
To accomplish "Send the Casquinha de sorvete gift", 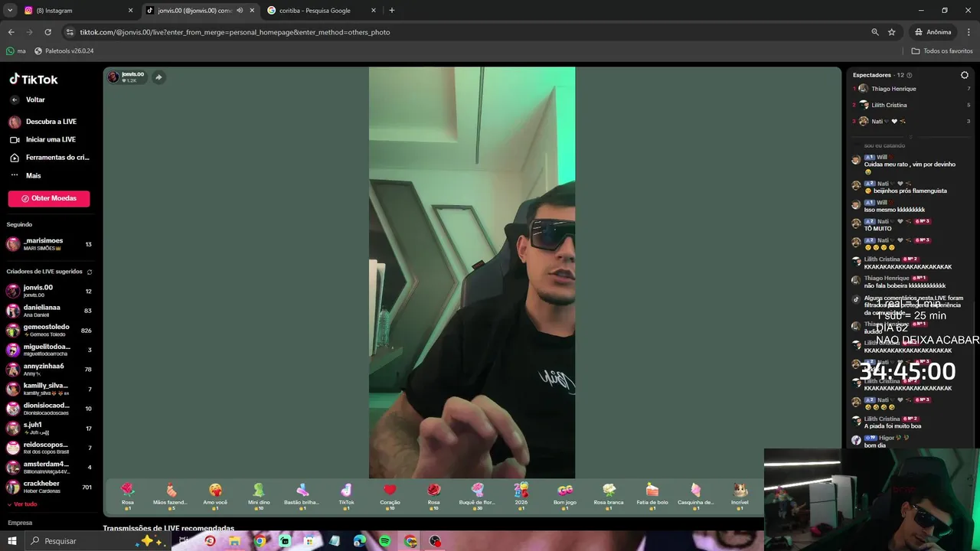I will coord(696,496).
